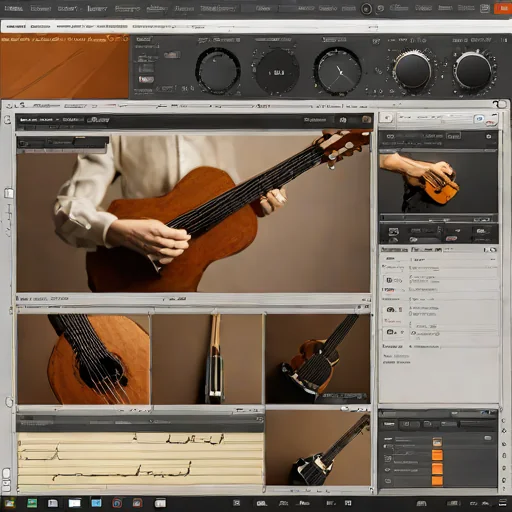
Task: Toggle the pill switch under the hand preview
Action: [413, 239]
